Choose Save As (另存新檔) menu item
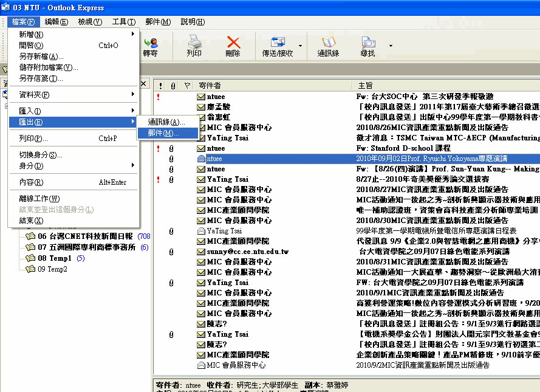 [73, 57]
